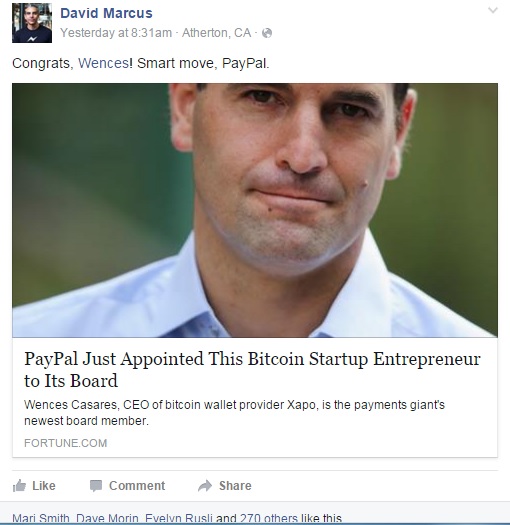
Task: Select the Share text button
Action: [235, 486]
